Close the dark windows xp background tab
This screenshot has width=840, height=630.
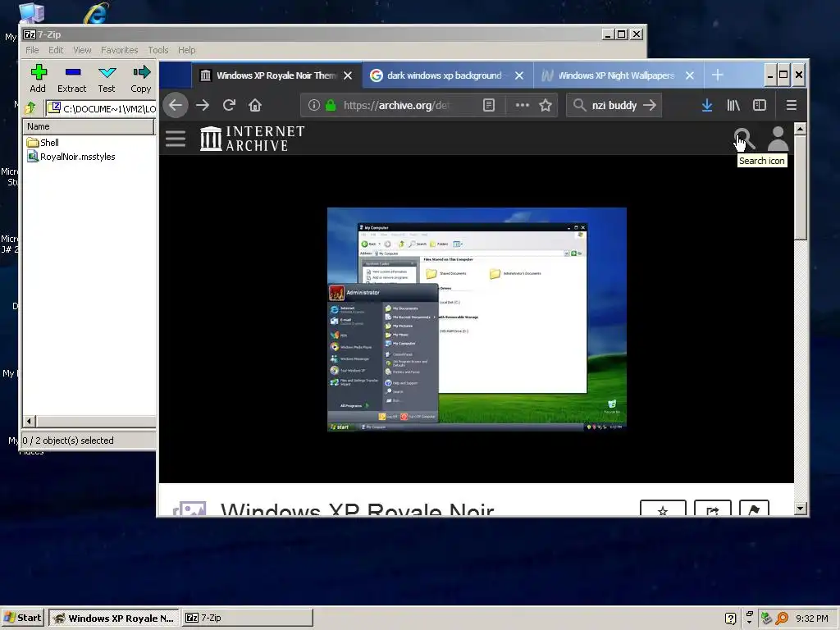point(519,75)
